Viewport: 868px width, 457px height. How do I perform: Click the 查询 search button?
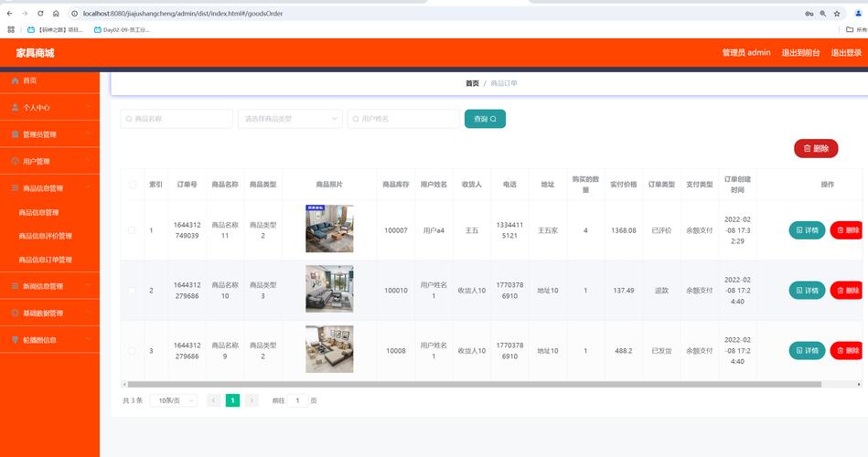[485, 119]
